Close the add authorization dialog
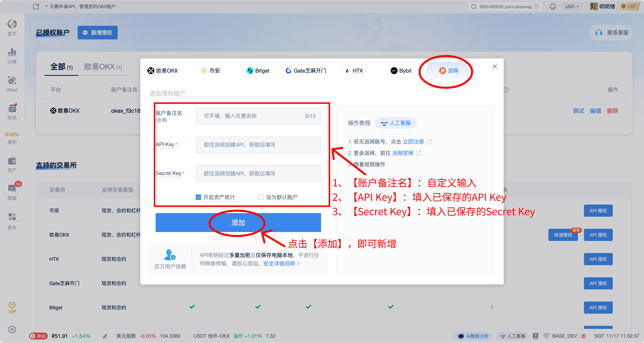Screen dimensions: 644x343 tap(495, 67)
